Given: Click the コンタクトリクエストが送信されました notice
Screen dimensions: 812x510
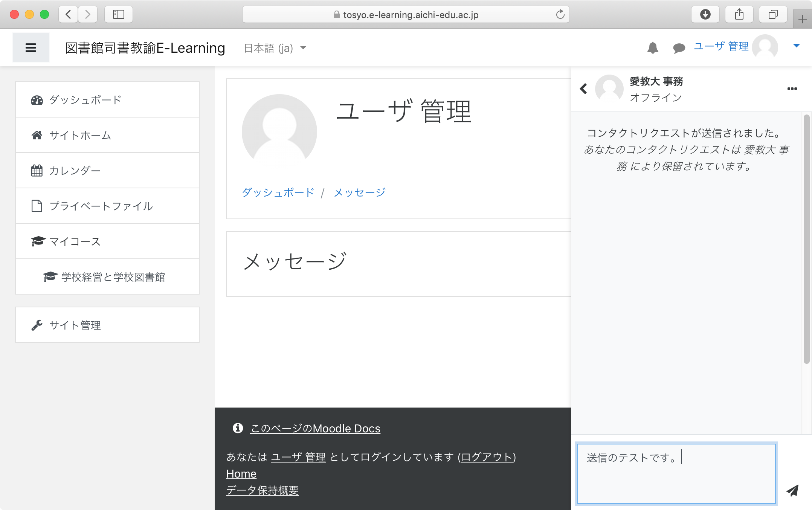Looking at the screenshot, I should (x=685, y=133).
